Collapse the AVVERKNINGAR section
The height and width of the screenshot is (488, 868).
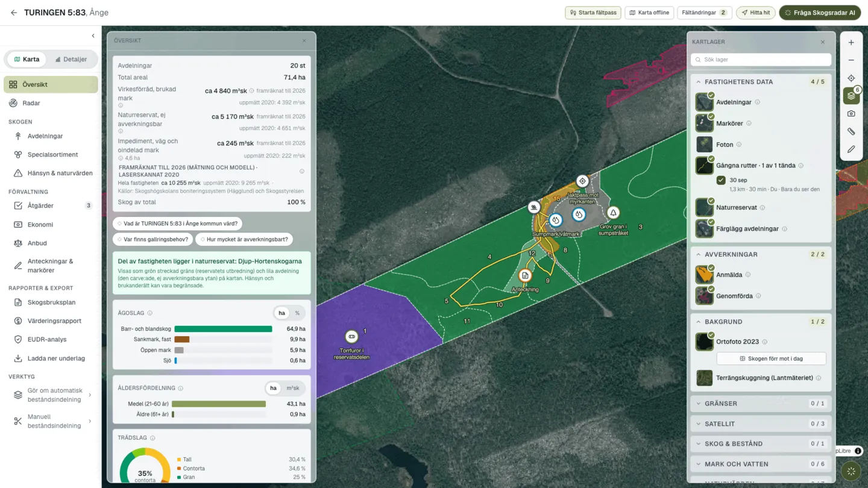pos(698,254)
